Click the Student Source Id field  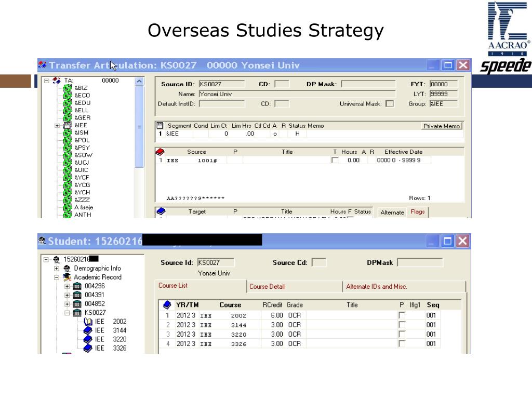click(x=216, y=262)
